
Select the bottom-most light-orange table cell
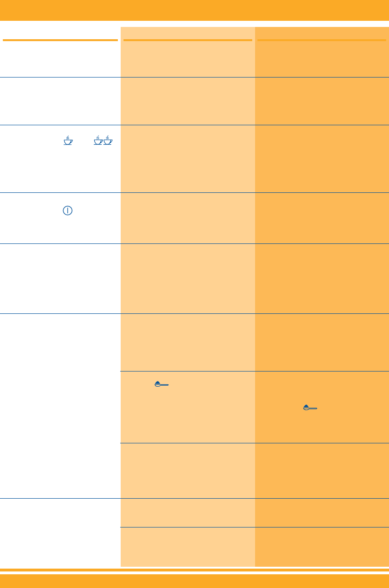pos(187,546)
